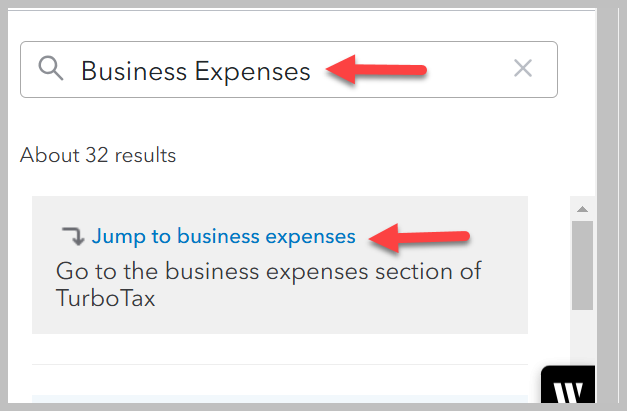Clear the search with the X icon

coord(523,68)
